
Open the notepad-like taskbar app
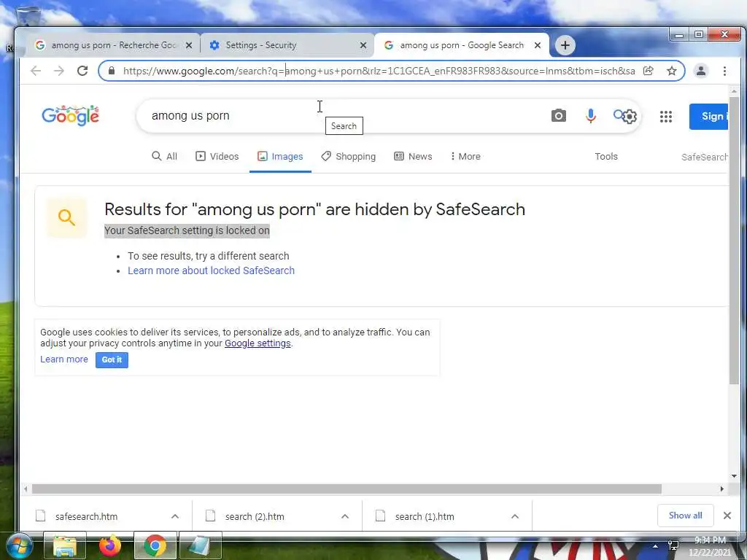[x=200, y=546]
